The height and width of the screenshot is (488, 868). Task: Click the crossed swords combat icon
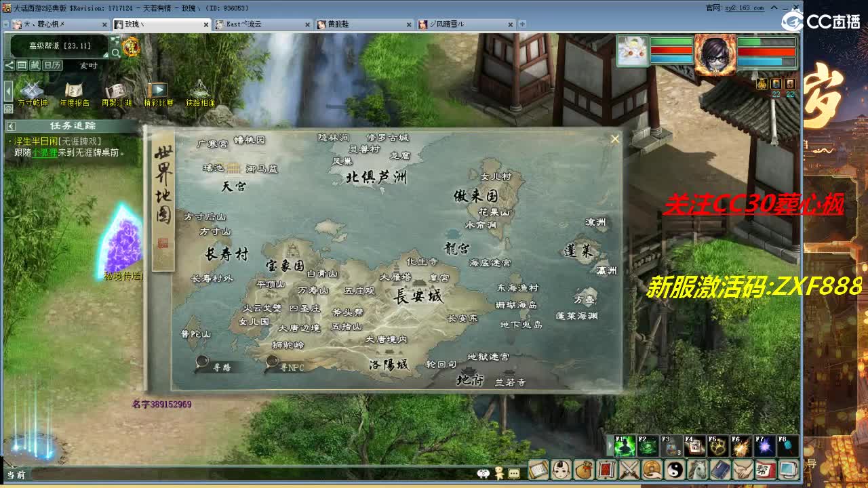pyautogui.click(x=629, y=469)
